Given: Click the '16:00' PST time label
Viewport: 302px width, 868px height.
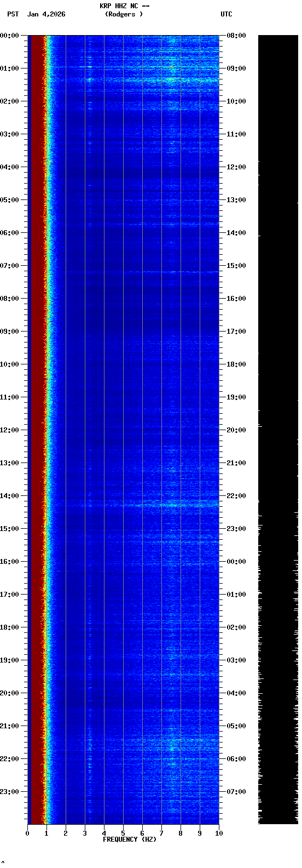Looking at the screenshot, I should coord(10,562).
